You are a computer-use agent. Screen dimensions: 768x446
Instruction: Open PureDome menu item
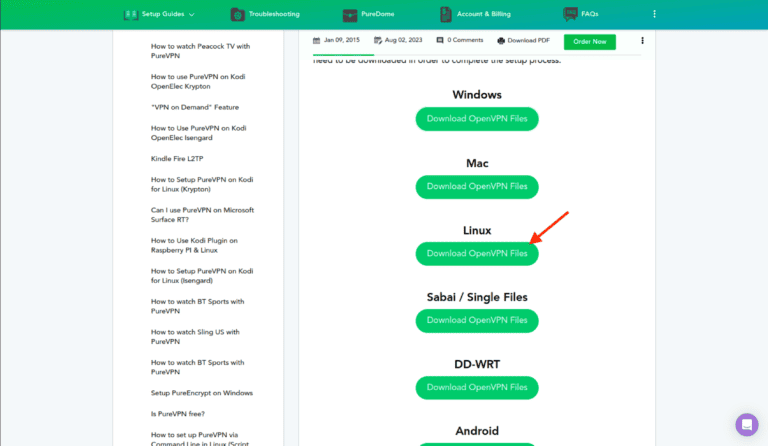coord(378,14)
